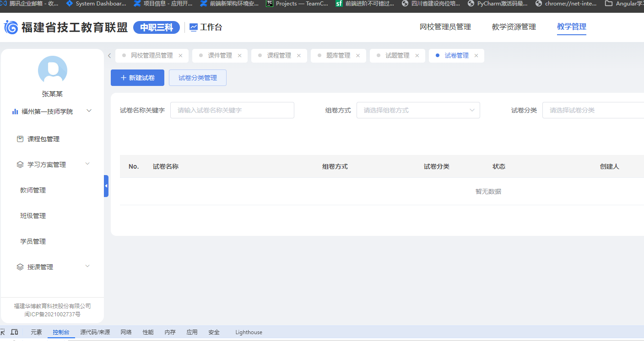Image resolution: width=644 pixels, height=341 pixels.
Task: Click the 闽ICP备2021002737号 footer link
Action: pyautogui.click(x=53, y=314)
